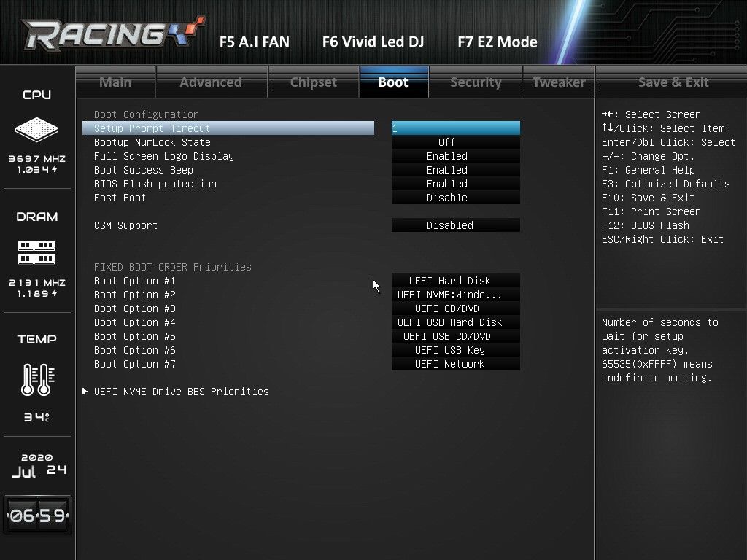Select the Boot Option #5 label
Viewport: 747px width, 560px height.
(135, 335)
